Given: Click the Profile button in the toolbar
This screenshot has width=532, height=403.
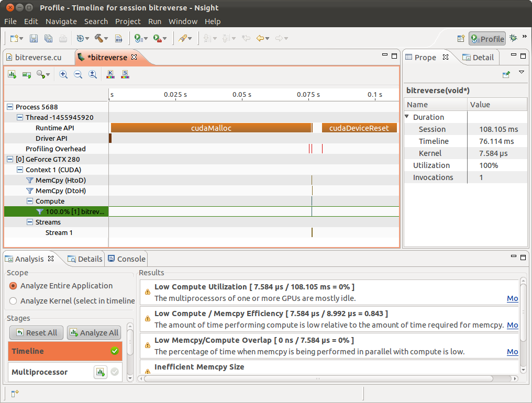Looking at the screenshot, I should tap(487, 38).
